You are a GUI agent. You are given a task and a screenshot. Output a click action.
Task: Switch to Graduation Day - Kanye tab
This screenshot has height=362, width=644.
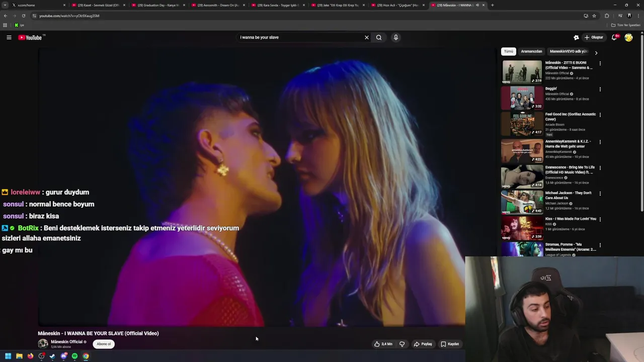[158, 5]
